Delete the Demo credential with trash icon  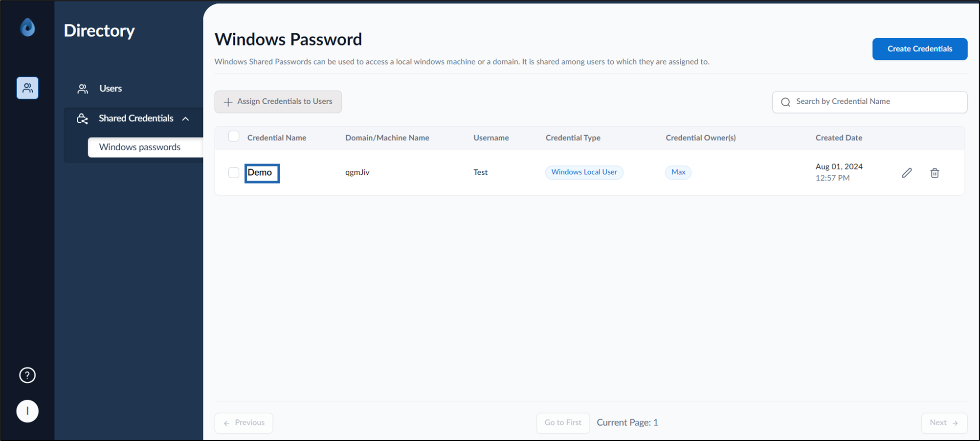pyautogui.click(x=935, y=173)
